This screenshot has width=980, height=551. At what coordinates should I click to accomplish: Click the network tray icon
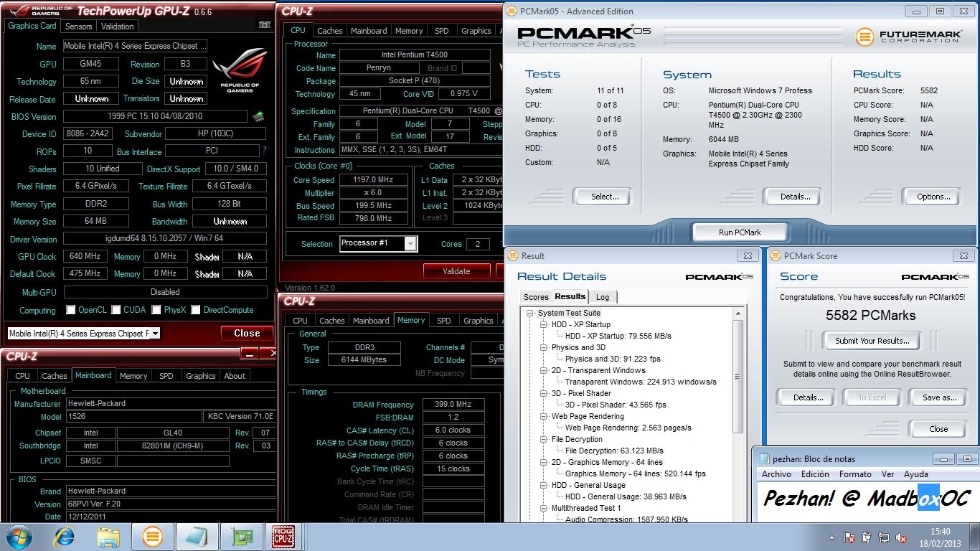[882, 537]
